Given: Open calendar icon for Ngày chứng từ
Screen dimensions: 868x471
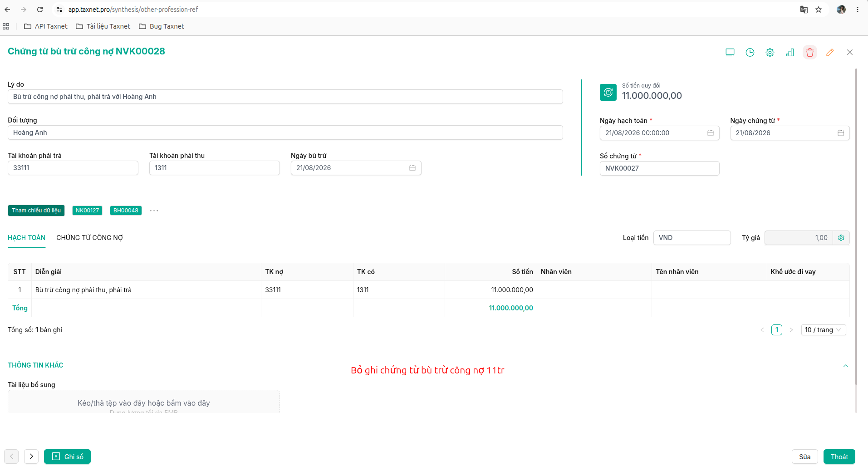Looking at the screenshot, I should click(841, 133).
